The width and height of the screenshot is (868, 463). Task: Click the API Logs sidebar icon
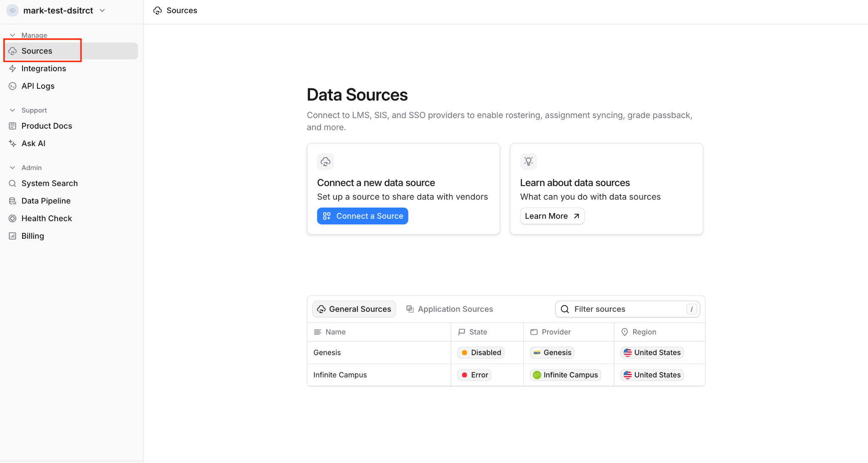(x=13, y=86)
